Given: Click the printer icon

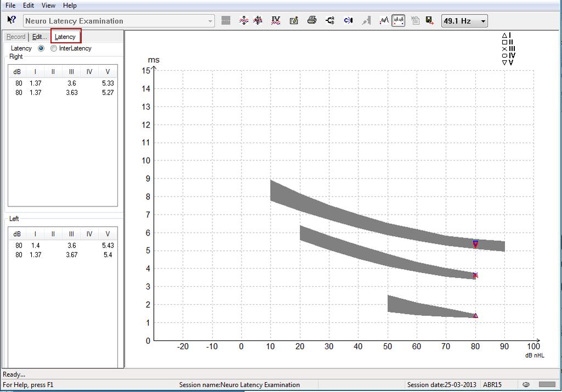Looking at the screenshot, I should coord(312,20).
